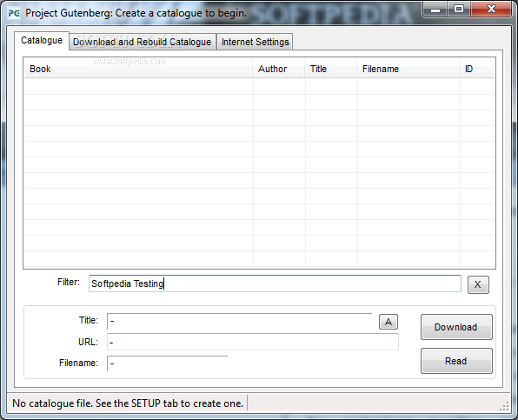
Task: Close the Project Gutenberg window
Action: point(491,10)
